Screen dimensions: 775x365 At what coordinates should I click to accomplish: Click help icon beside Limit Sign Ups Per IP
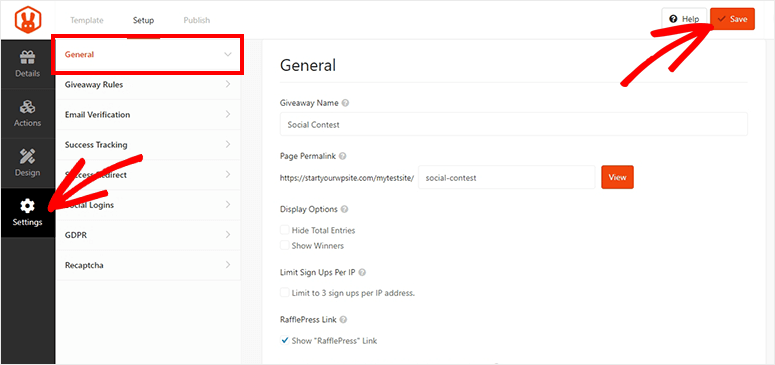point(362,273)
